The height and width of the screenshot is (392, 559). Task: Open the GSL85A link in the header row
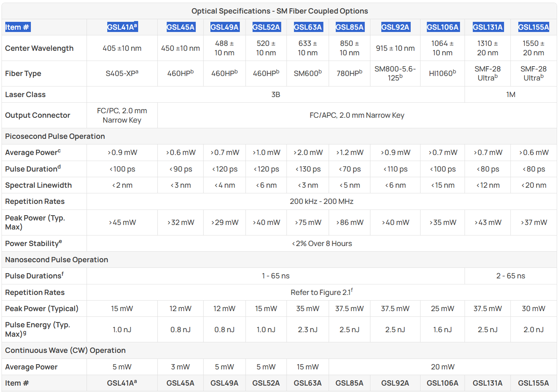click(349, 27)
